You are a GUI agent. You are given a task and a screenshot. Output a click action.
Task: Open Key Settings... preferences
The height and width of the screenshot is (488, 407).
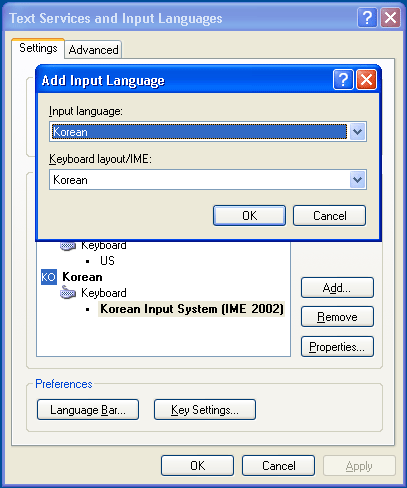pyautogui.click(x=205, y=409)
